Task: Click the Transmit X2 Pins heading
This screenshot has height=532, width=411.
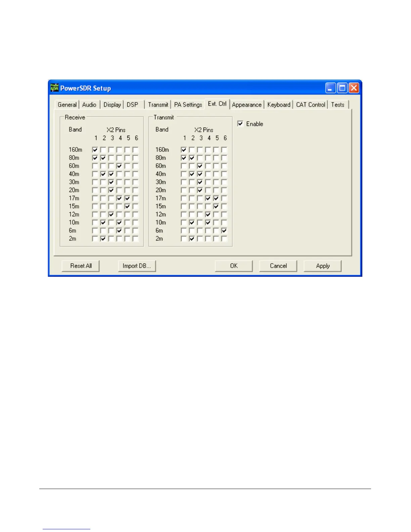Action: point(204,130)
